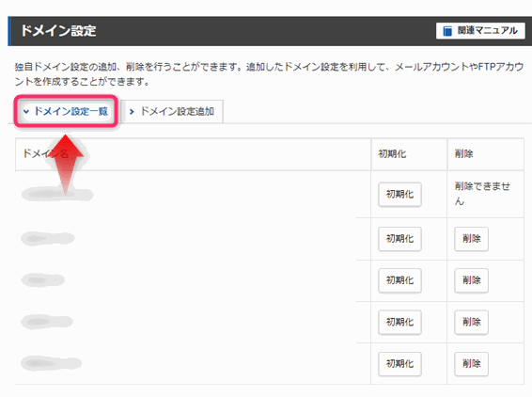The width and height of the screenshot is (532, 397).
Task: Click 初期化 in the third domain row
Action: pyautogui.click(x=399, y=280)
